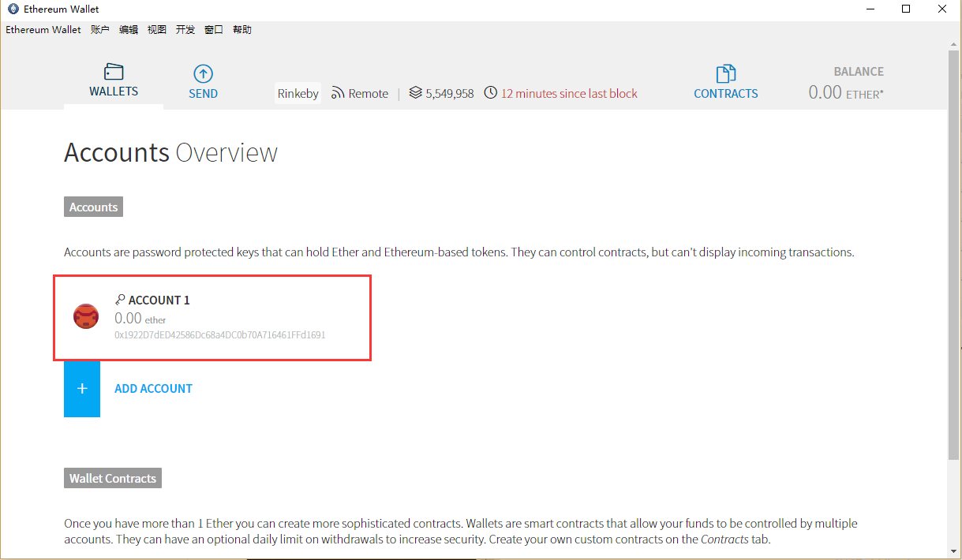Open the Contracts tab

click(725, 82)
